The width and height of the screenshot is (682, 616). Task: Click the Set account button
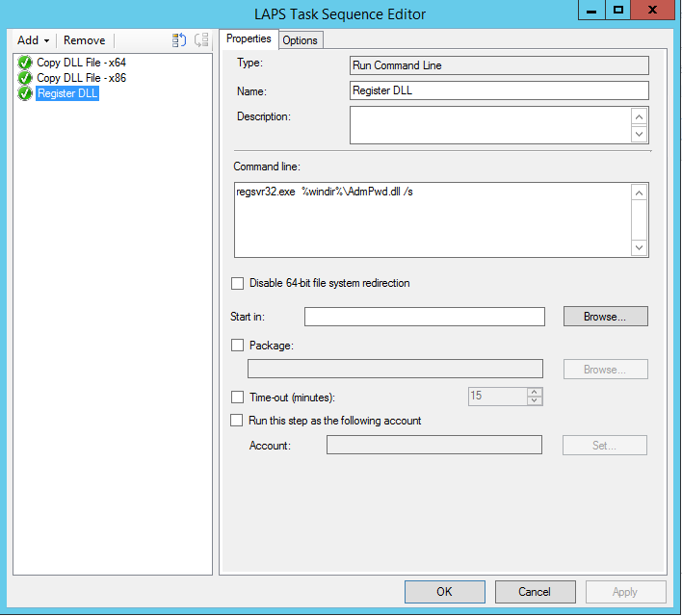[605, 445]
